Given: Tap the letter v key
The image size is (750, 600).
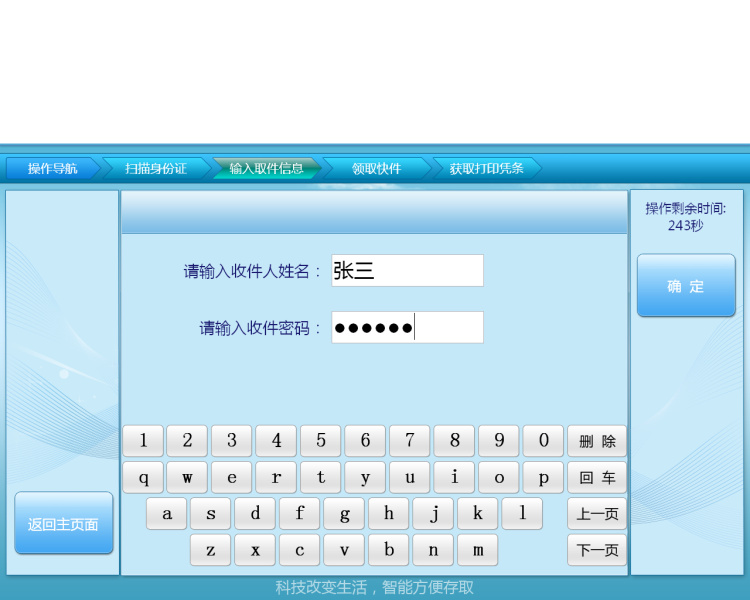Looking at the screenshot, I should tap(344, 550).
